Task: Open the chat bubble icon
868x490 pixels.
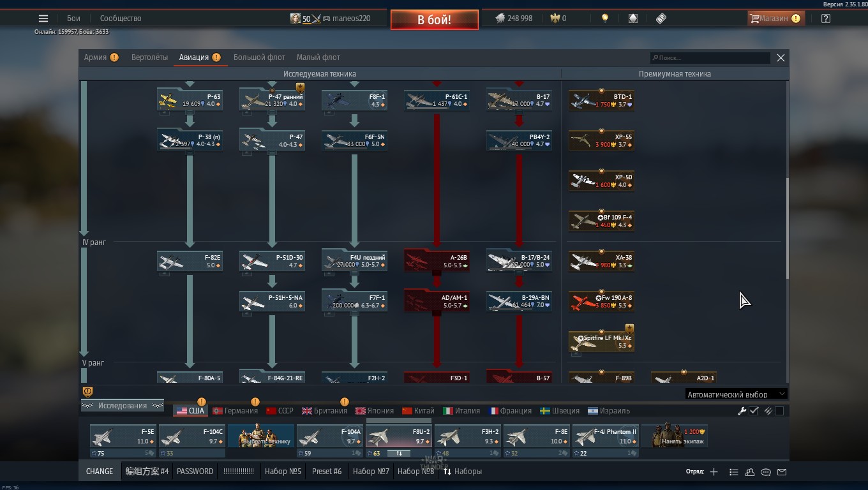Action: (766, 472)
